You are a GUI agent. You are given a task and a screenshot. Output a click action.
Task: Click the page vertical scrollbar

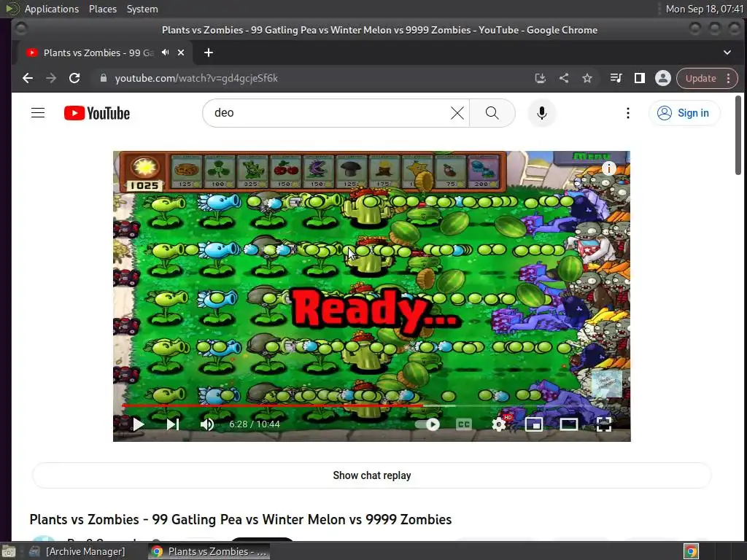coord(738,135)
